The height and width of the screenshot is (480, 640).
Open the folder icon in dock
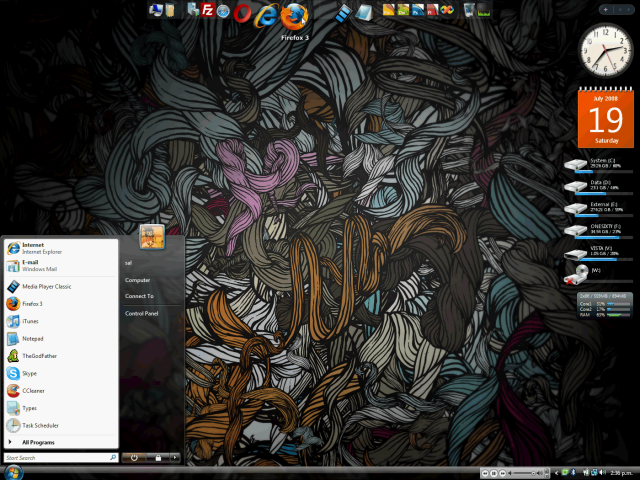(170, 10)
